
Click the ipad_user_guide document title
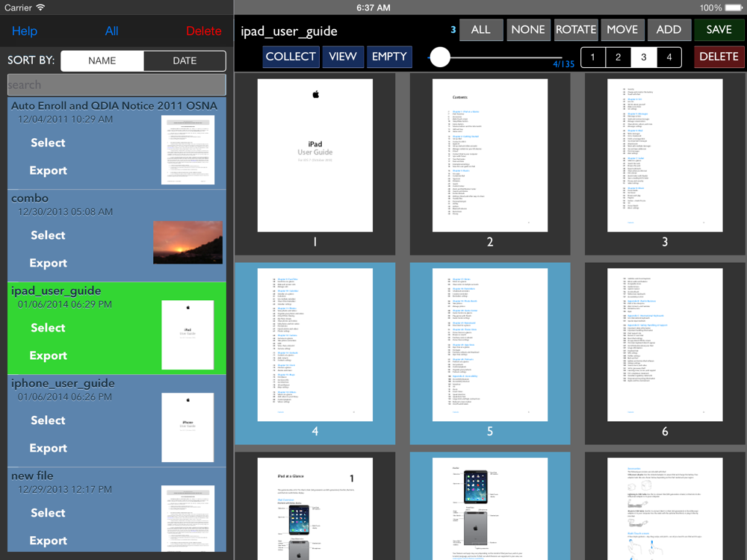click(x=288, y=31)
